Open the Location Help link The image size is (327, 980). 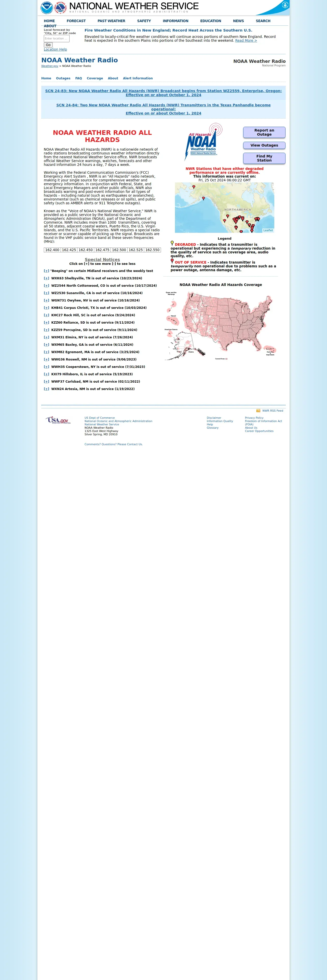pos(55,49)
